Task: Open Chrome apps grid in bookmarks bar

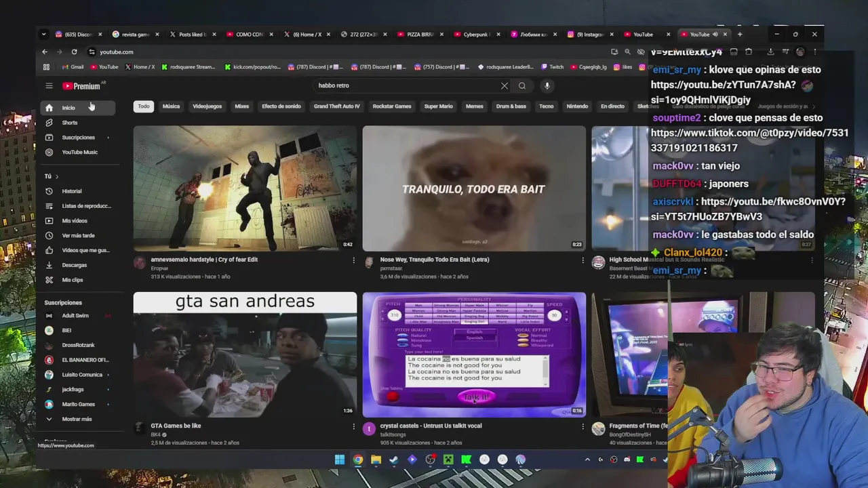Action: (46, 67)
